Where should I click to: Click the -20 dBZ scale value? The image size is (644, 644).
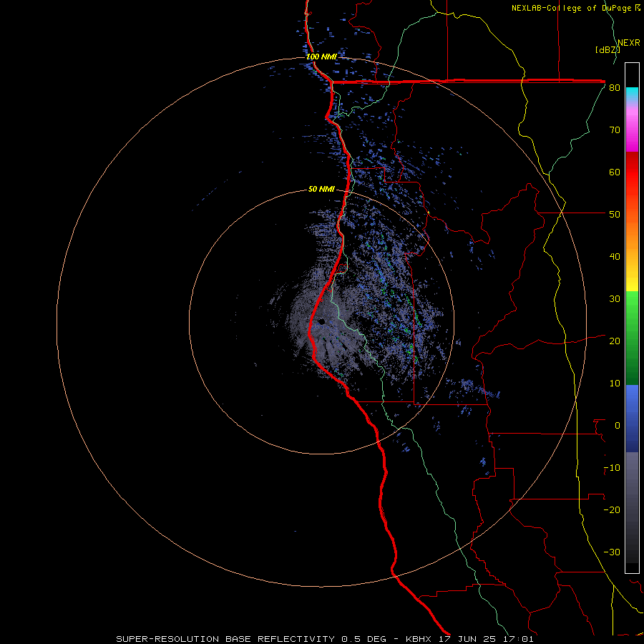pos(612,510)
